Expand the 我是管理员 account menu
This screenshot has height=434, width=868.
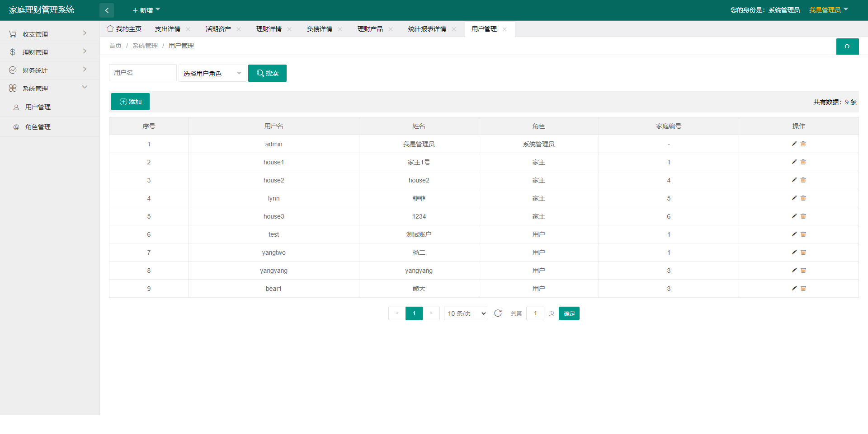pyautogui.click(x=828, y=10)
